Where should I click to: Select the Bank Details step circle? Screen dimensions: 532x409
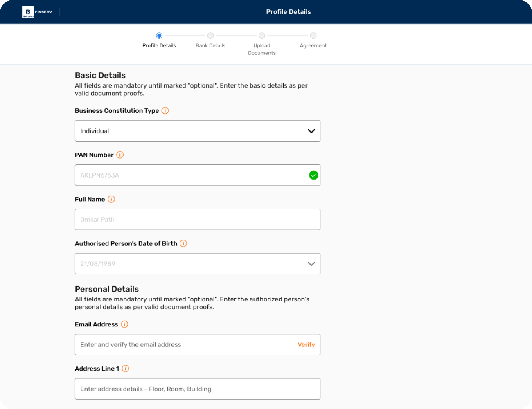[210, 36]
